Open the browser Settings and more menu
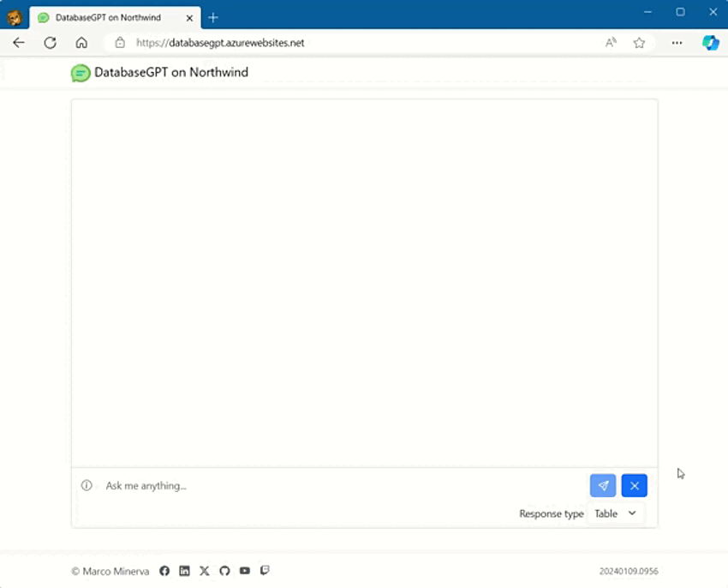 pos(677,43)
